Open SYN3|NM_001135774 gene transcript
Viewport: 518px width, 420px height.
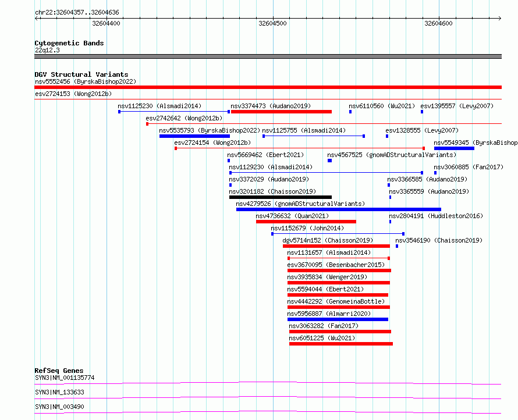click(268, 383)
